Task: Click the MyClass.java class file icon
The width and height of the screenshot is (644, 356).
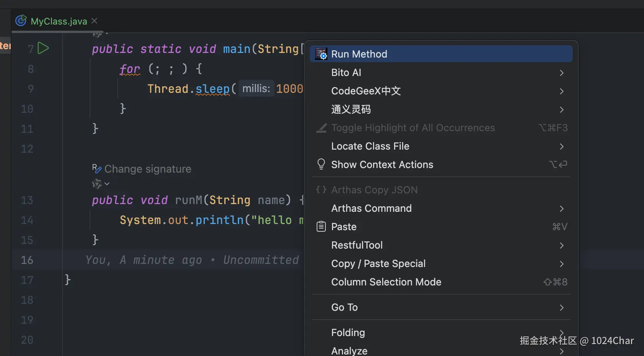Action: coord(21,21)
